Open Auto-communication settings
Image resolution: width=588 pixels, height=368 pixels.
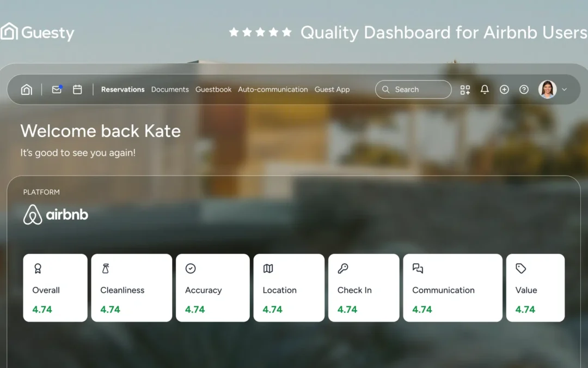tap(273, 89)
